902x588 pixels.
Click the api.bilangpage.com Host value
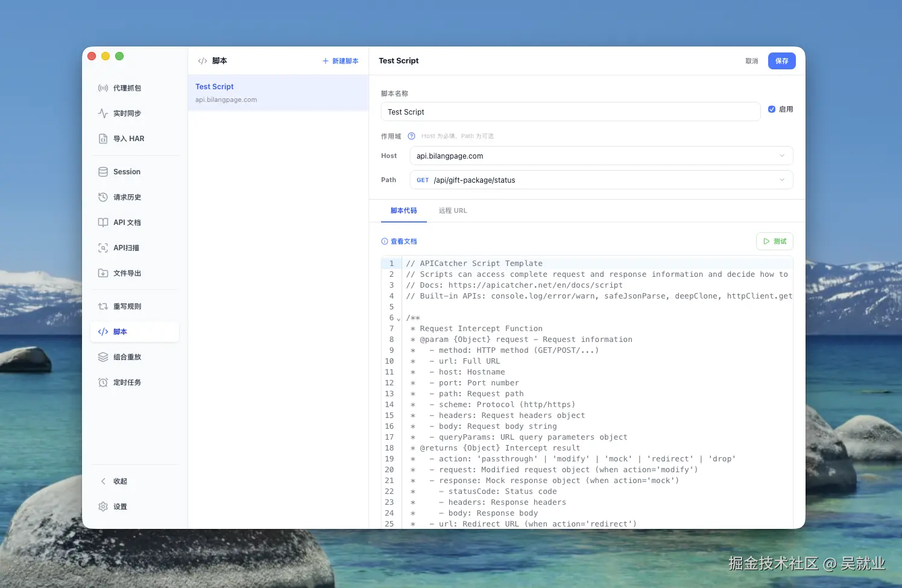(450, 156)
